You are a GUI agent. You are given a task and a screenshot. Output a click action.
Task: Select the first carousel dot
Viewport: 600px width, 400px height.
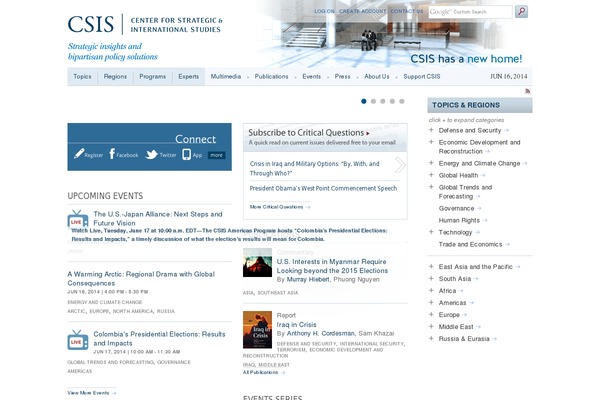[x=364, y=101]
